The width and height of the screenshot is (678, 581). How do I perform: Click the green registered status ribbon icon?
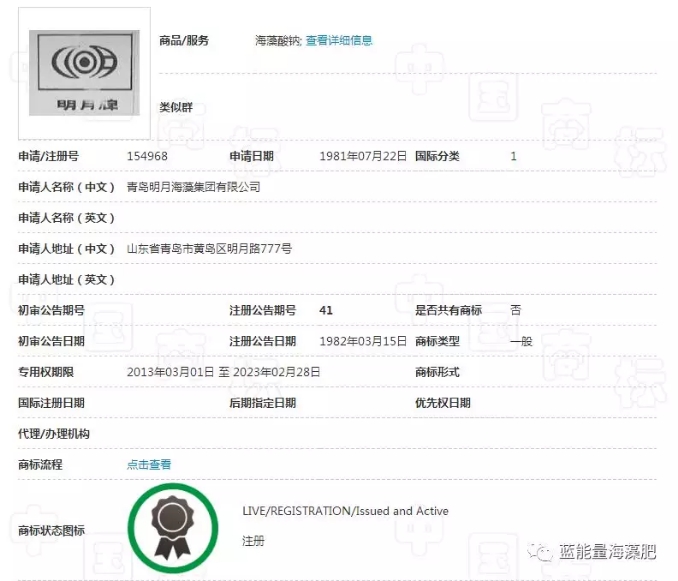point(173,528)
